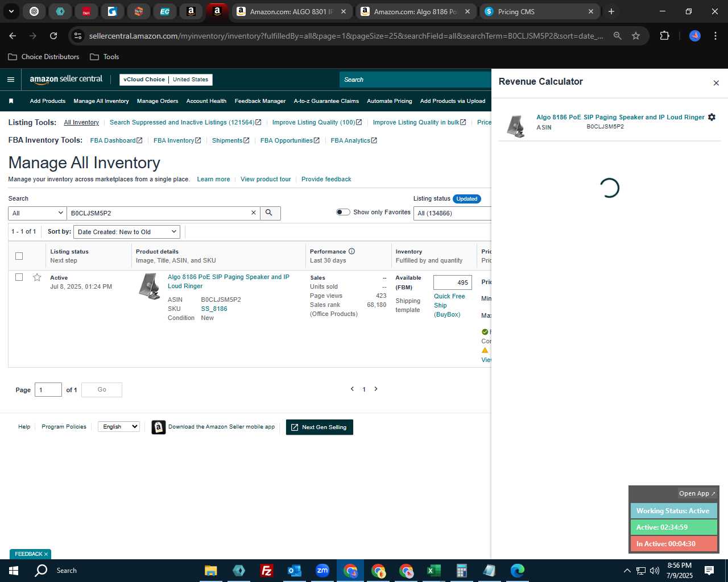Open Chrome three-dot menu
This screenshot has width=728, height=582.
715,36
